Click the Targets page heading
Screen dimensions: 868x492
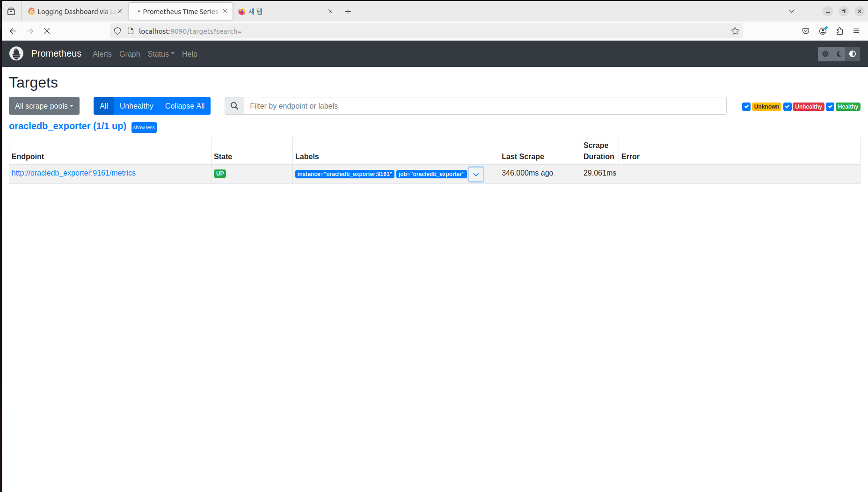[33, 82]
